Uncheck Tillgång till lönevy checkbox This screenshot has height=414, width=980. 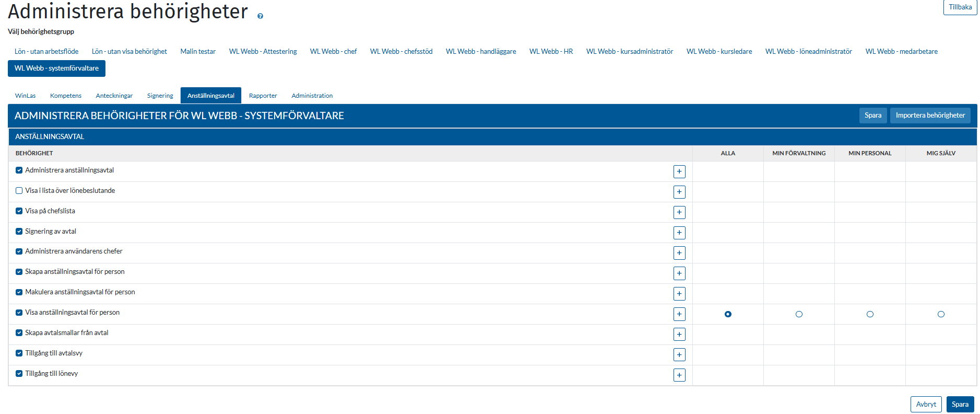pos(19,374)
